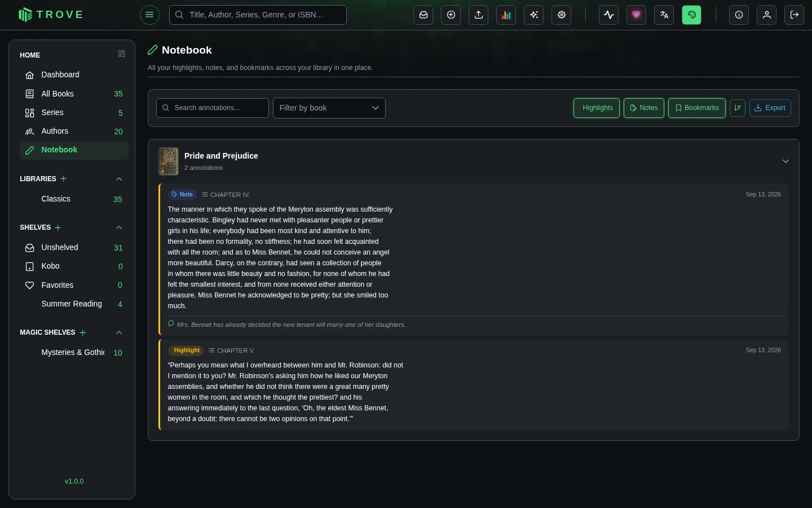Open Authors in the sidebar
The width and height of the screenshot is (812, 508).
74,131
